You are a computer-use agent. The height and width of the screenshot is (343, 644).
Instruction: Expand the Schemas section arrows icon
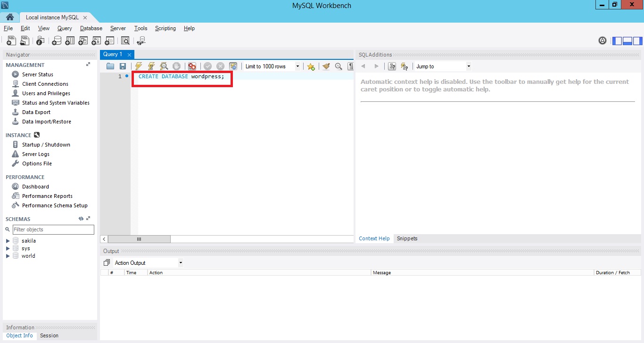[88, 219]
